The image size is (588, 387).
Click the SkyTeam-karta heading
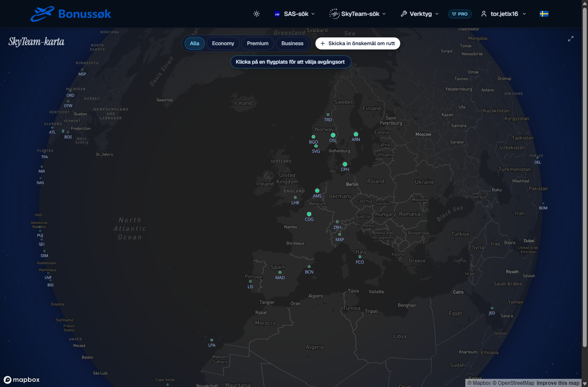coord(36,42)
